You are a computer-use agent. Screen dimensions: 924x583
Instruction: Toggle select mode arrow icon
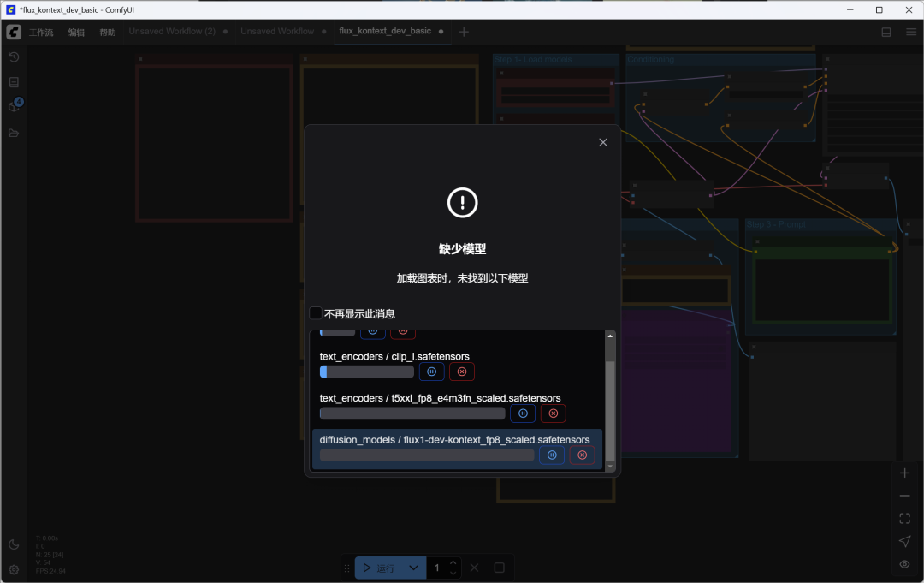[904, 541]
